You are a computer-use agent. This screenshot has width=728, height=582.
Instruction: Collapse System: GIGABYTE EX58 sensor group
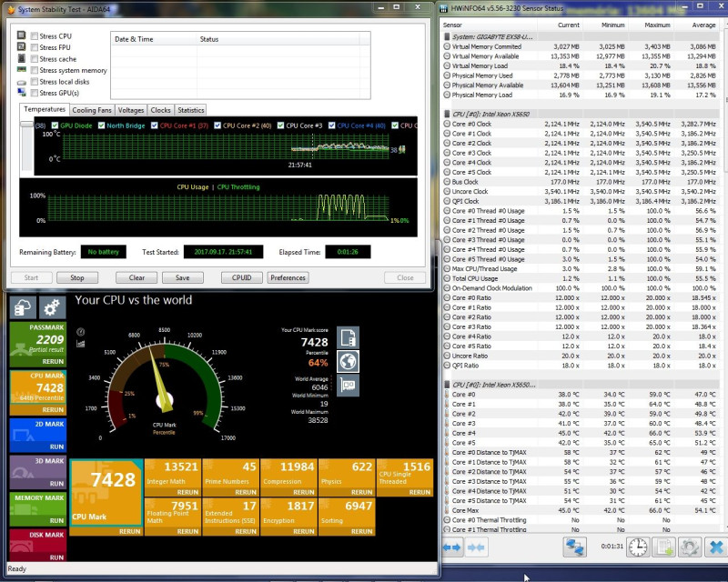(492, 36)
